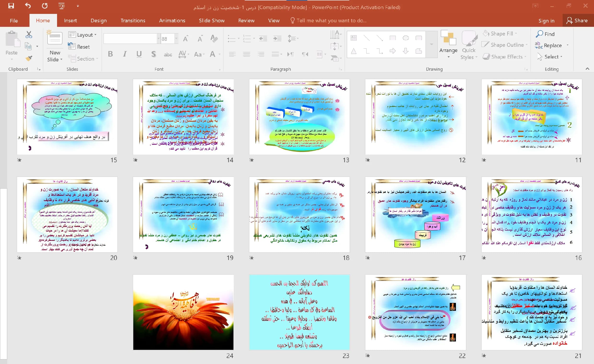Select slide 24 flower thumbnail
594x364 pixels.
pos(183,312)
